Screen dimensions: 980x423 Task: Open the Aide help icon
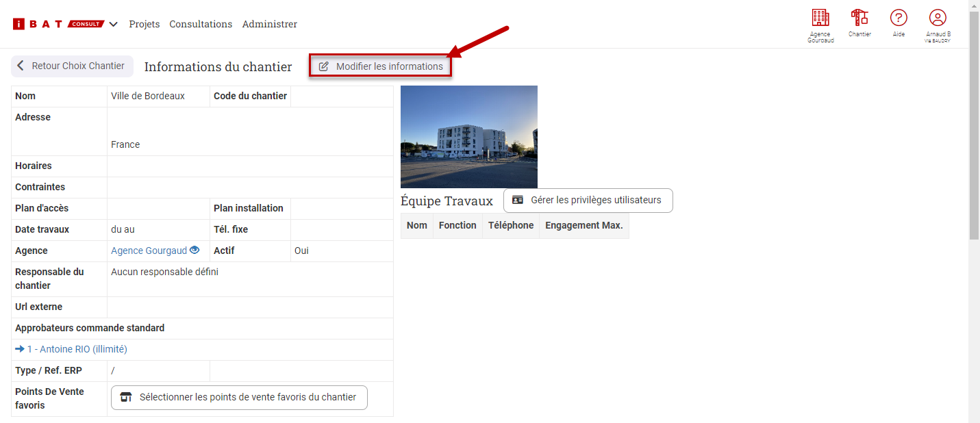point(899,23)
